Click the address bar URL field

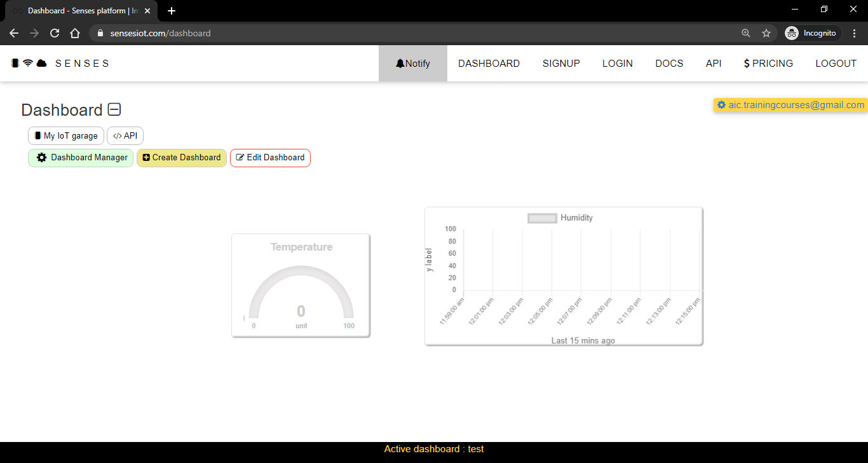413,33
